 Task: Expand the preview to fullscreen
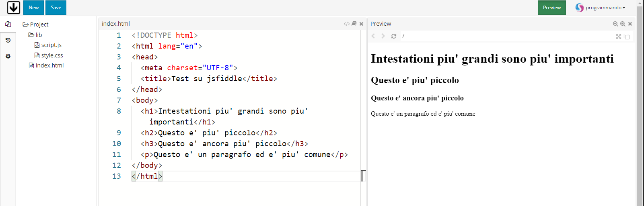click(619, 37)
